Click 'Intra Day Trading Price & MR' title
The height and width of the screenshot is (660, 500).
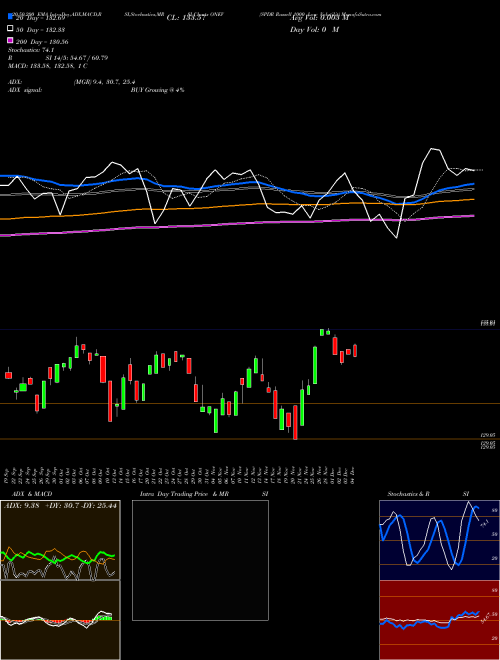tap(184, 494)
